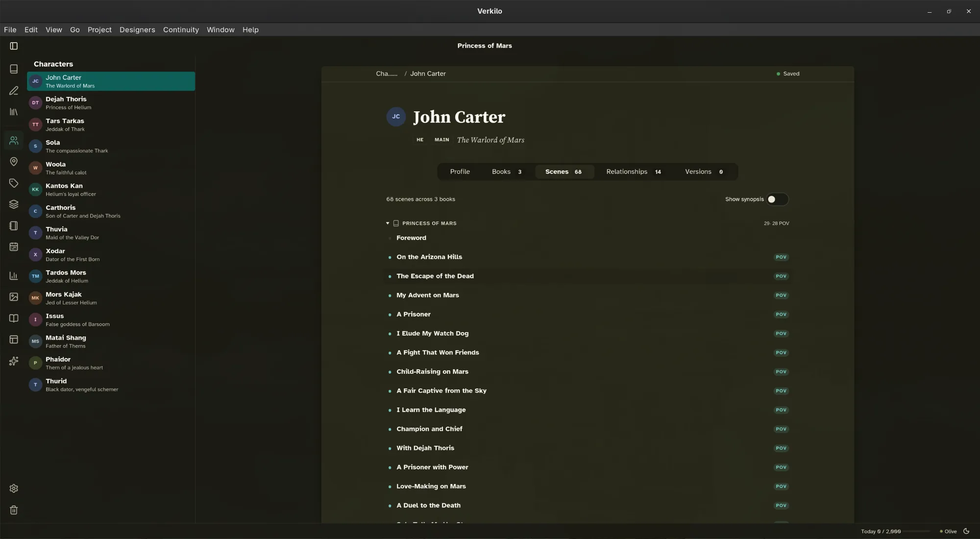Open the Project menu
The width and height of the screenshot is (980, 539).
tap(99, 30)
